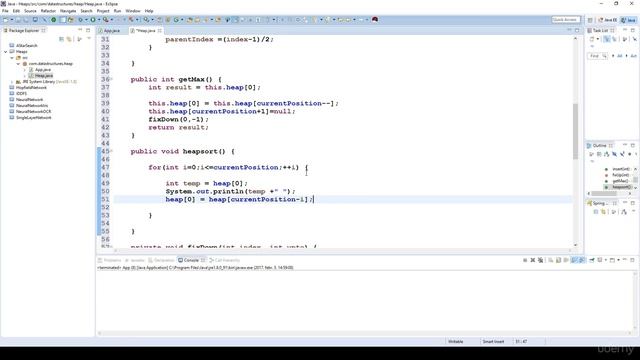The width and height of the screenshot is (640, 360).
Task: Click Remove All Terminated Launches icon
Action: click(x=540, y=260)
